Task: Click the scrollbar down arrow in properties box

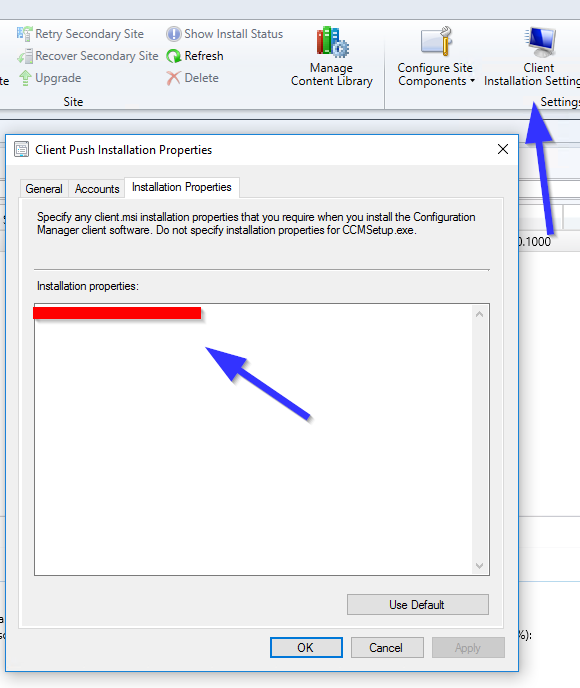Action: coord(480,566)
